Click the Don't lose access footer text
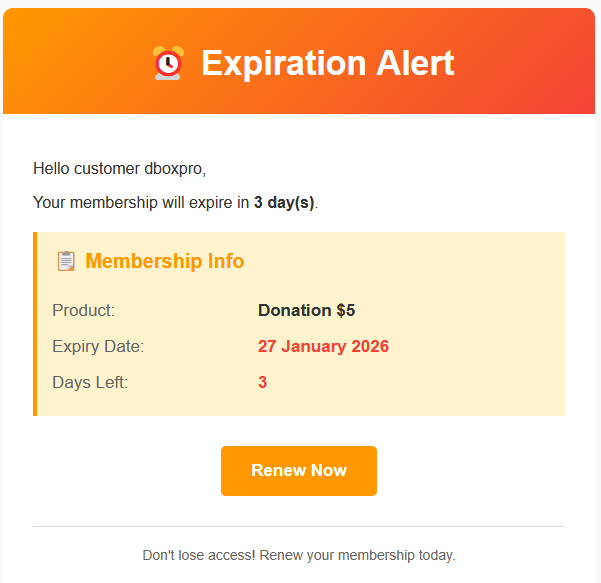This screenshot has height=583, width=601. (x=299, y=554)
